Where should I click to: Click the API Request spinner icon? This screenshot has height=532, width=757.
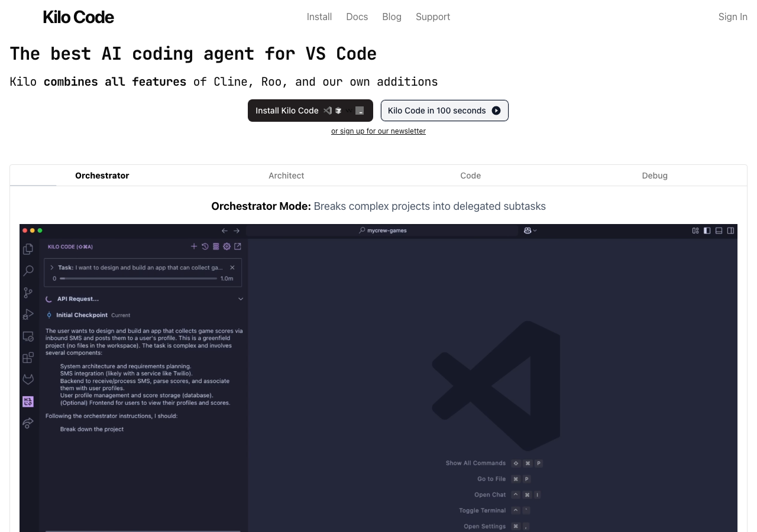49,299
